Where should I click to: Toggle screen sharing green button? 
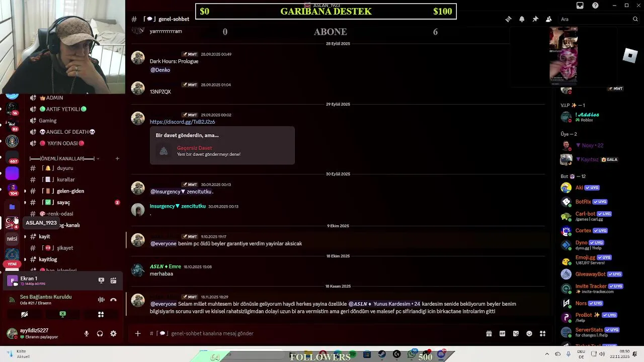tap(62, 314)
